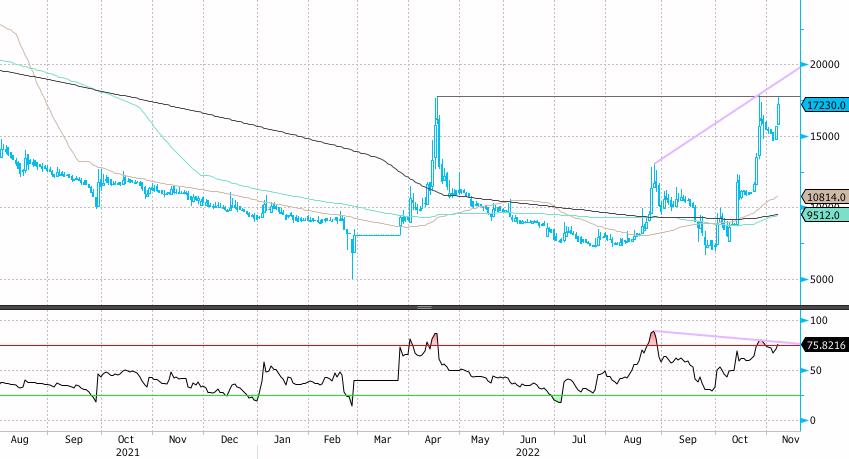Click the 2022 year label on time axis
The width and height of the screenshot is (849, 459).
[529, 451]
